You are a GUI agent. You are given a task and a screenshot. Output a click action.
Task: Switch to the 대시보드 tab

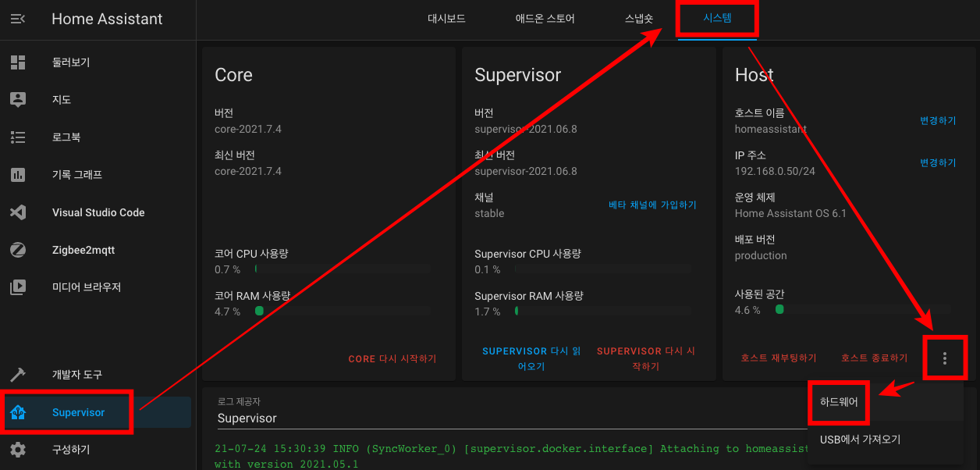point(446,19)
